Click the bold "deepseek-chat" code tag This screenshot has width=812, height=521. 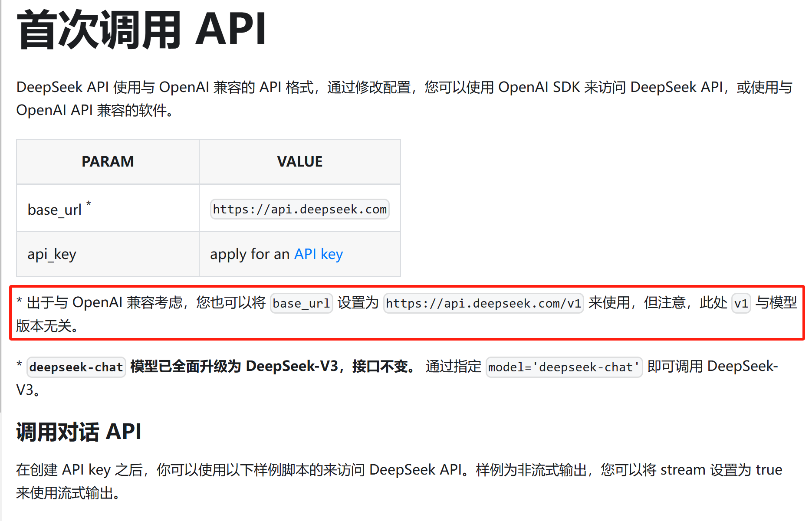76,367
